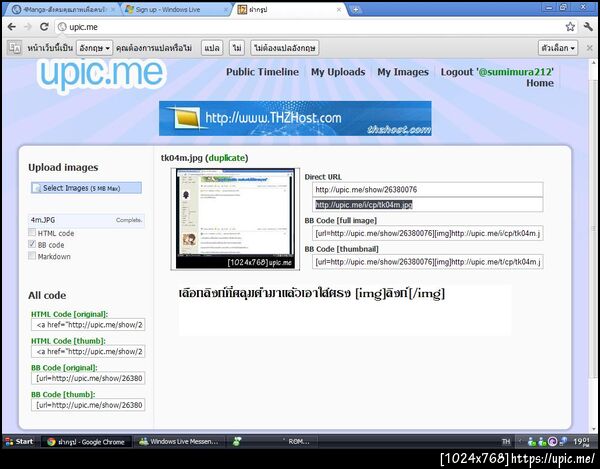600x469 pixels.
Task: Click the highlighted direct image URL field
Action: (427, 205)
